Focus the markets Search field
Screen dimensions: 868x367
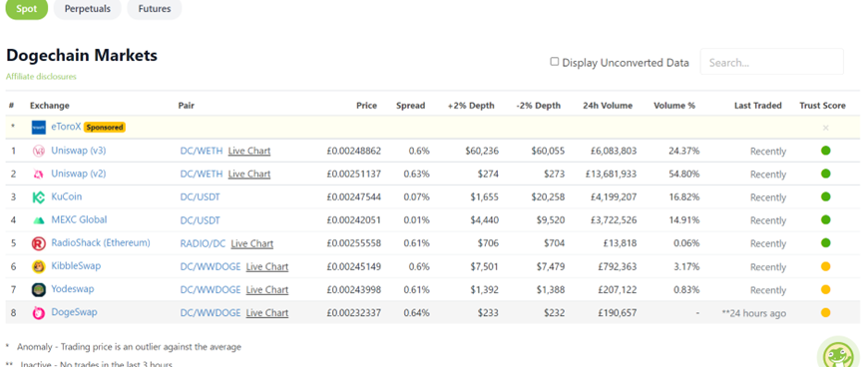(771, 62)
